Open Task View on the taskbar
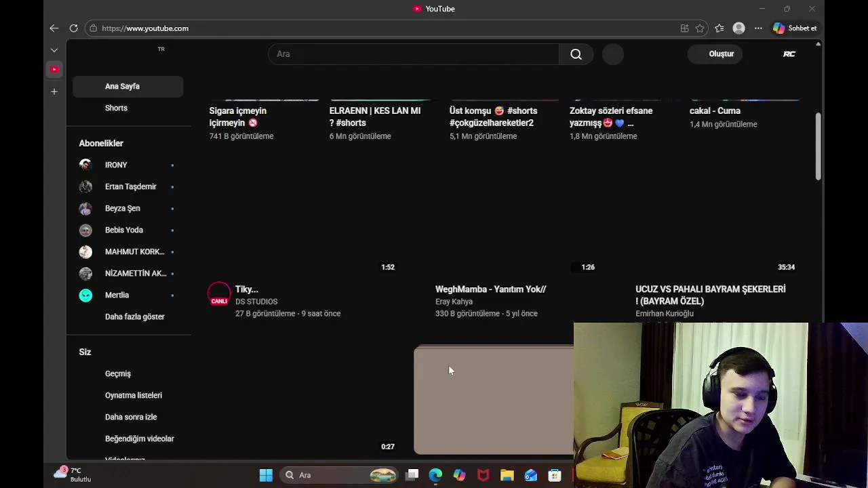 (x=412, y=475)
